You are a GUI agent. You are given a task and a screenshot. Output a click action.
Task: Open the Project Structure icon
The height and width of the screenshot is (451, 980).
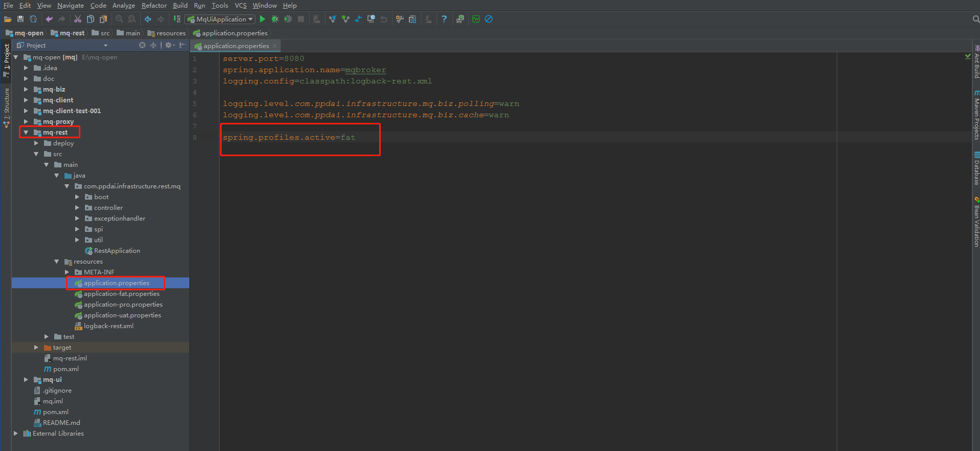click(x=412, y=19)
